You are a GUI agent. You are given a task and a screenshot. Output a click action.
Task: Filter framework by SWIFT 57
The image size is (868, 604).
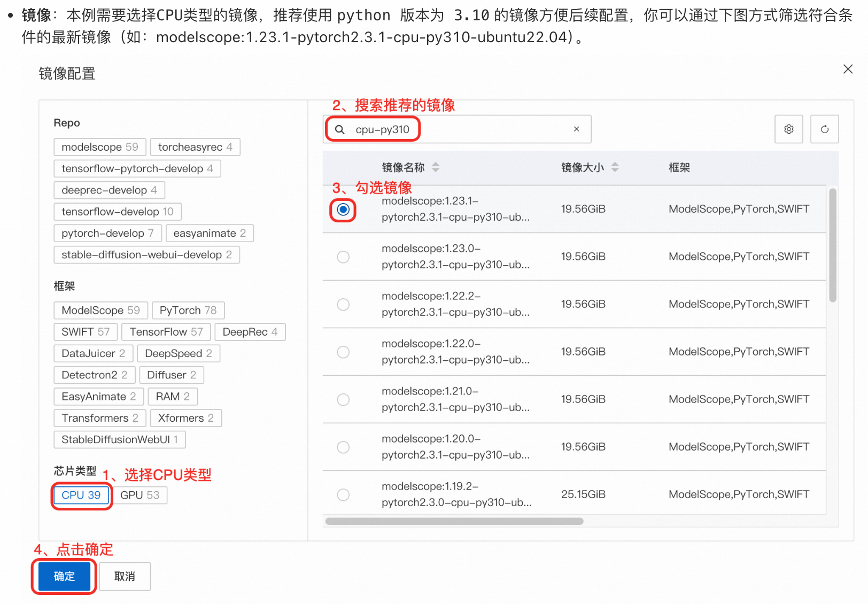(86, 332)
